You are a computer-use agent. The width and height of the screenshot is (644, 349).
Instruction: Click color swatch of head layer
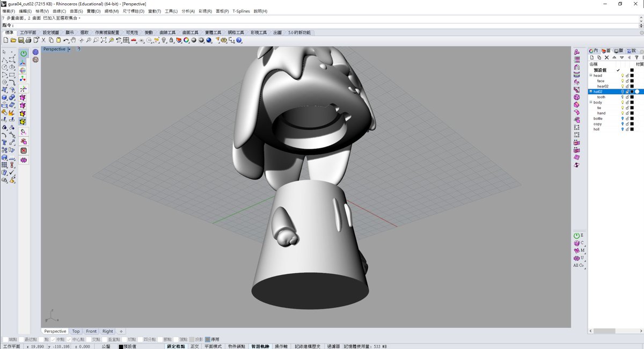[x=632, y=76]
